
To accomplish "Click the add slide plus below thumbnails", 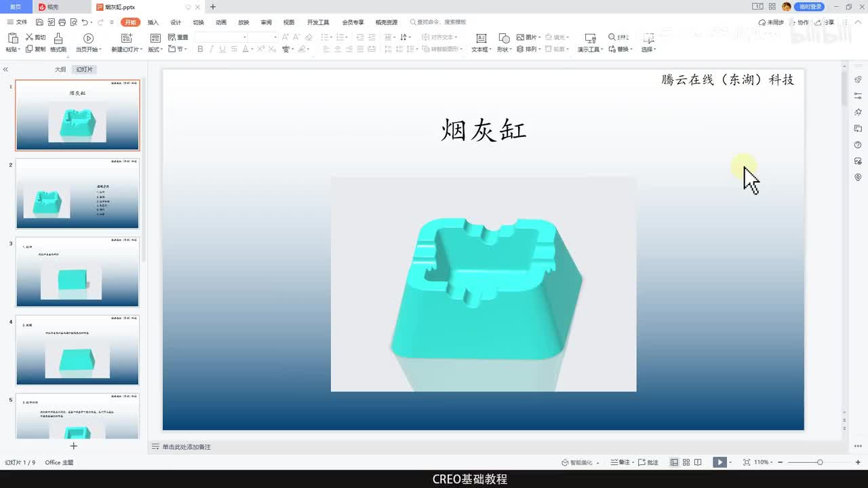I will point(74,446).
